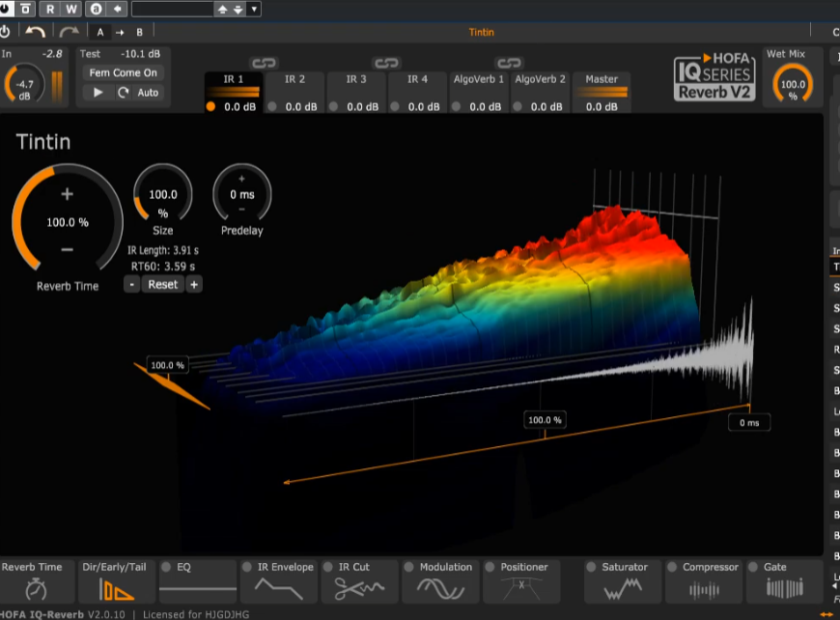Viewport: 840px width, 620px height.
Task: Click the test loop/repeat icon
Action: click(124, 92)
